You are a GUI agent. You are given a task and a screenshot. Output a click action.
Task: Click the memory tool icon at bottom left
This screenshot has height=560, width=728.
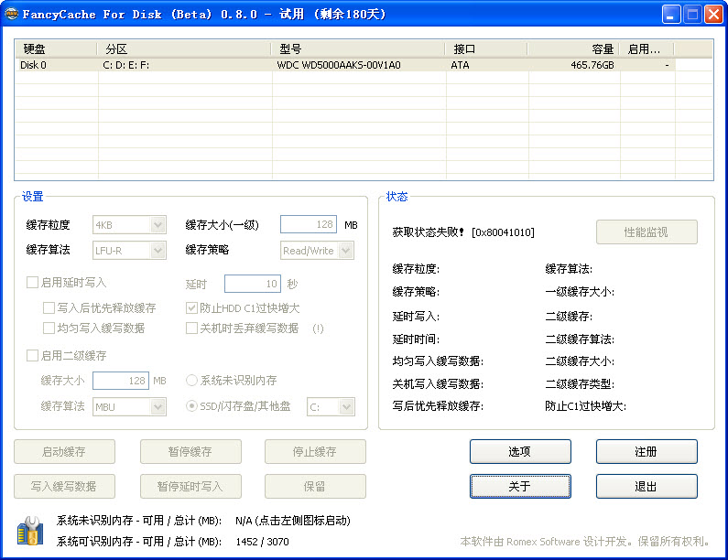[29, 530]
